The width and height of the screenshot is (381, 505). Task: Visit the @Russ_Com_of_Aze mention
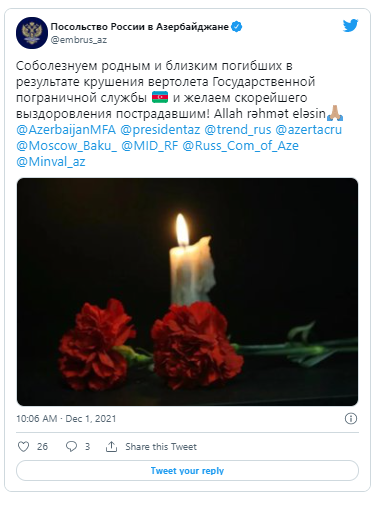240,146
